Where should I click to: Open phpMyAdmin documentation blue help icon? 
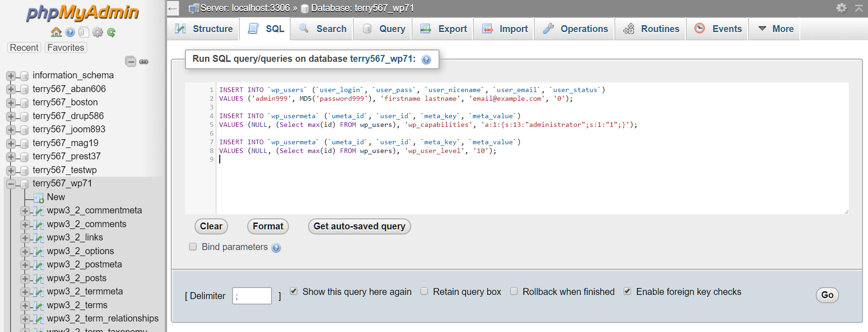click(70, 32)
